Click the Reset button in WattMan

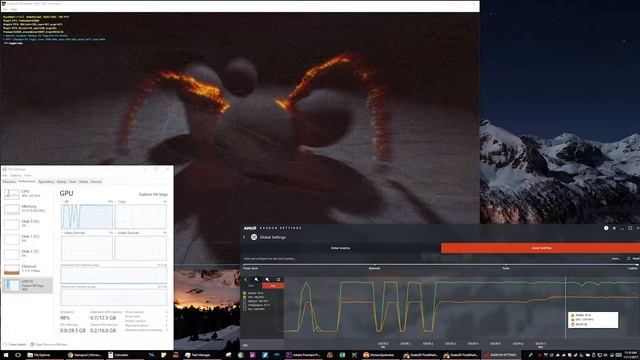[633, 258]
